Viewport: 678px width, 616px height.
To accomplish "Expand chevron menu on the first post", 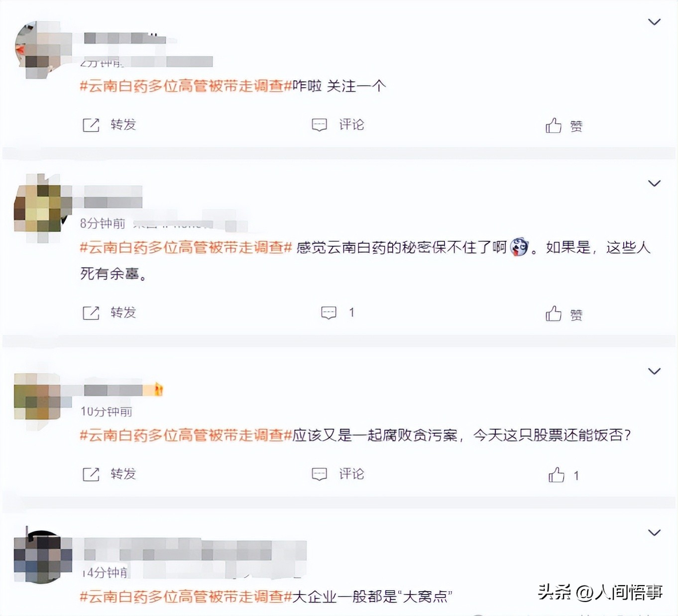I will click(x=654, y=22).
